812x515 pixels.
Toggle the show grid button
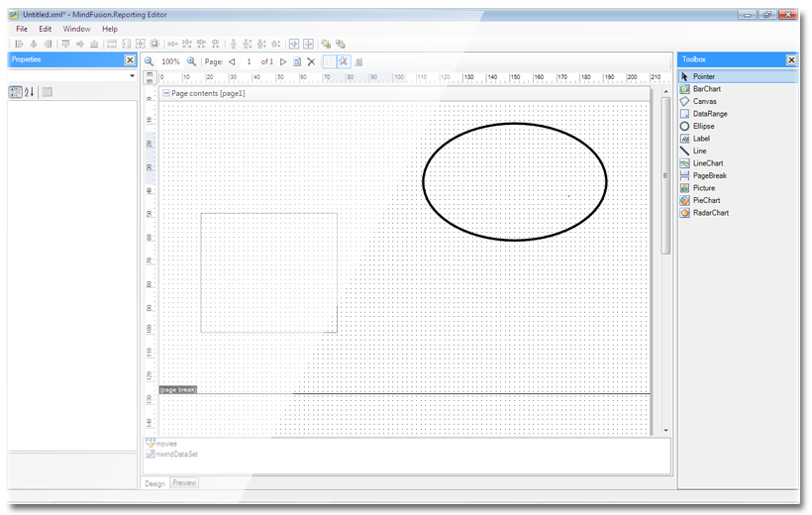point(330,61)
